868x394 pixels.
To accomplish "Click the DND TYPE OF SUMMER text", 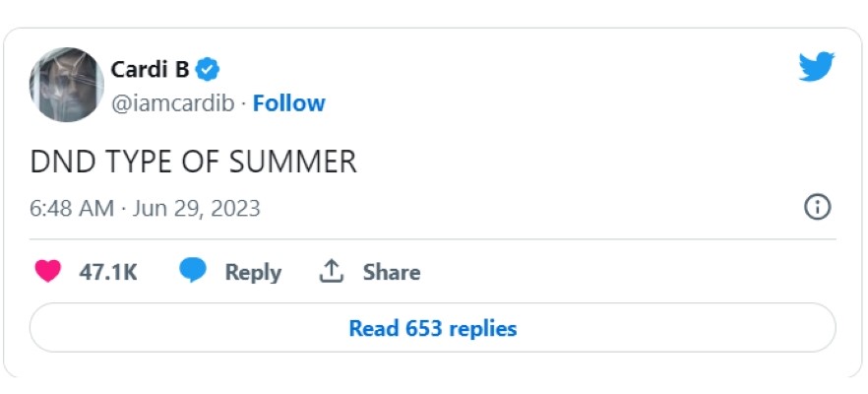I will pos(193,162).
